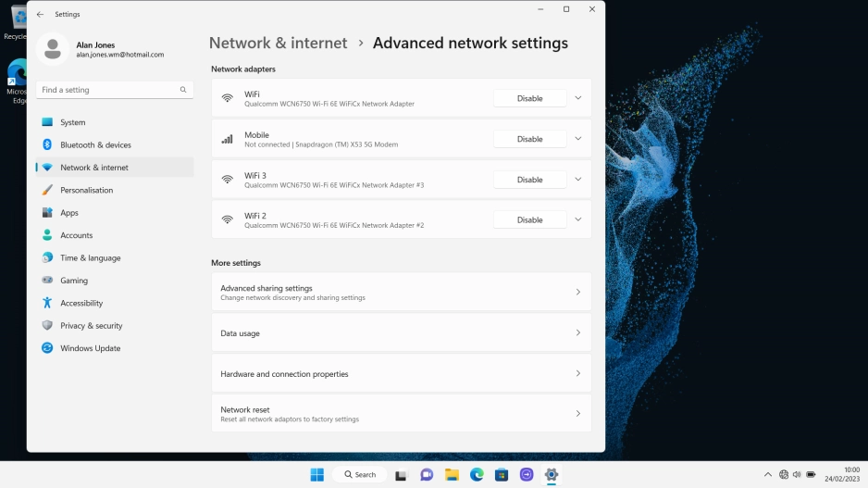This screenshot has width=868, height=488.
Task: Click the Personalisation paintbrush icon
Action: (x=47, y=190)
